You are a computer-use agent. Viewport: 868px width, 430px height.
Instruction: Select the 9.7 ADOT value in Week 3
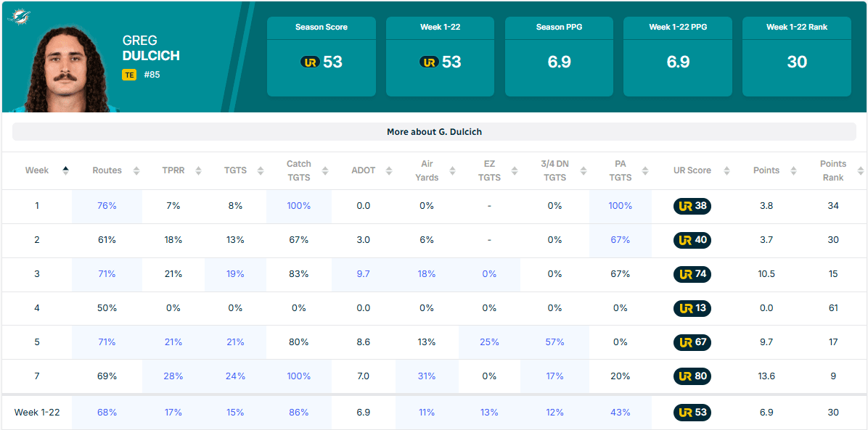coord(363,274)
